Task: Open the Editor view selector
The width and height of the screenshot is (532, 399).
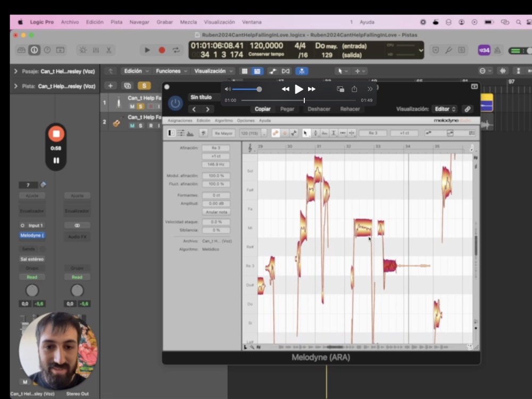Action: click(445, 109)
